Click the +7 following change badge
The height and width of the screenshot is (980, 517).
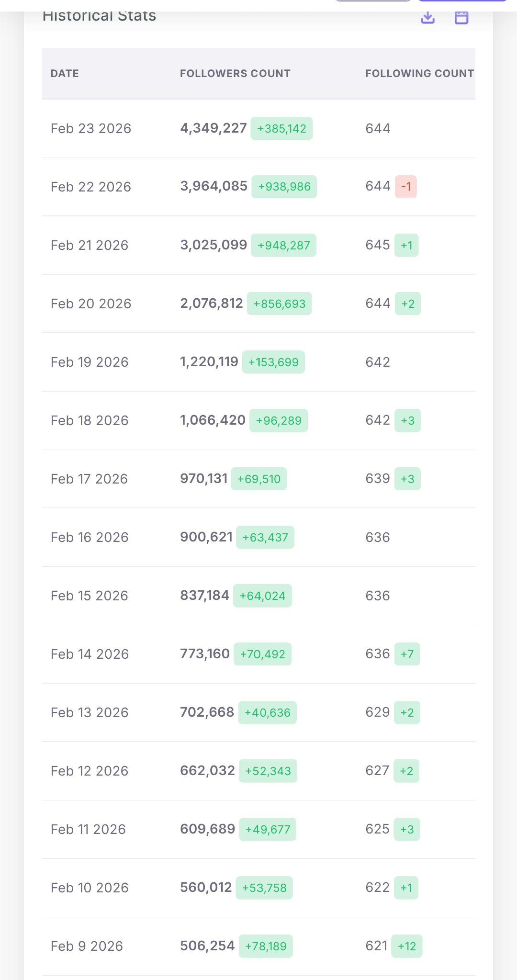407,654
